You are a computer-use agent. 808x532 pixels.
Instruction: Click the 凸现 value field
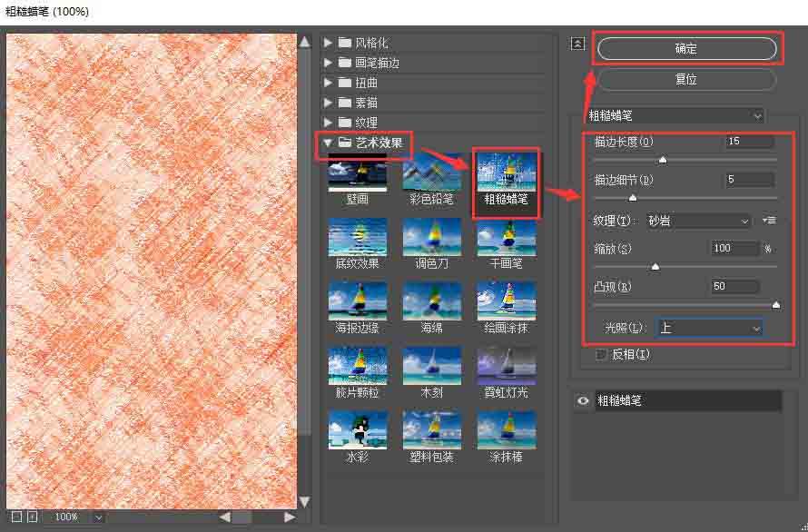pos(734,286)
